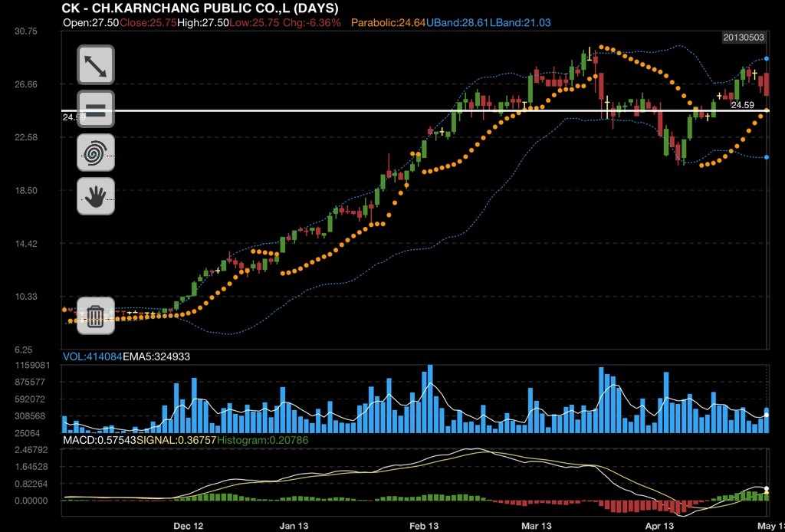Screen dimensions: 785x532
Task: Click the High:27.50 value
Action: click(x=203, y=22)
